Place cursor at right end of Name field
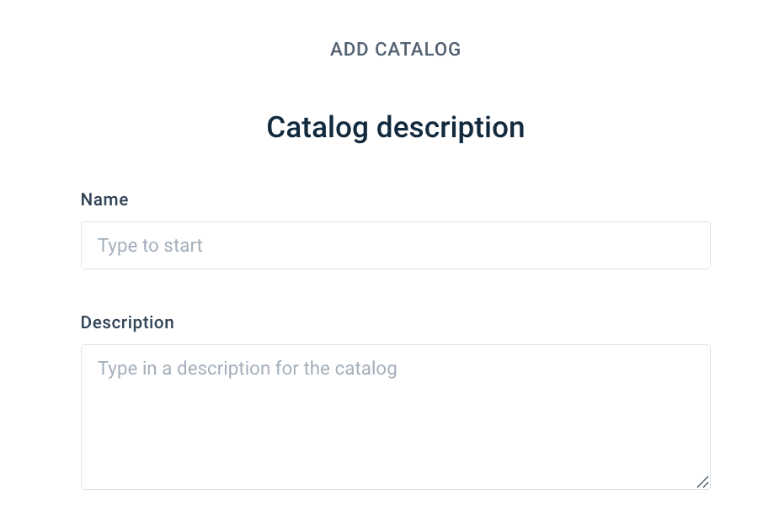 [691, 246]
